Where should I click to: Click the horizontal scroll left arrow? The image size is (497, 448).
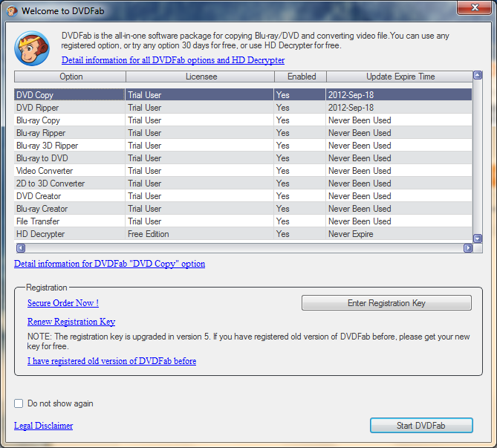[21, 248]
